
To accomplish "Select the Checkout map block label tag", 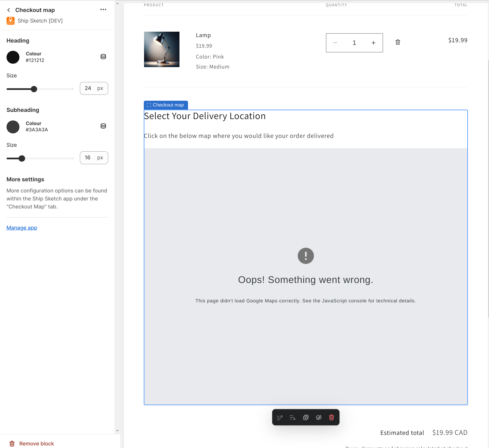I will click(x=166, y=105).
